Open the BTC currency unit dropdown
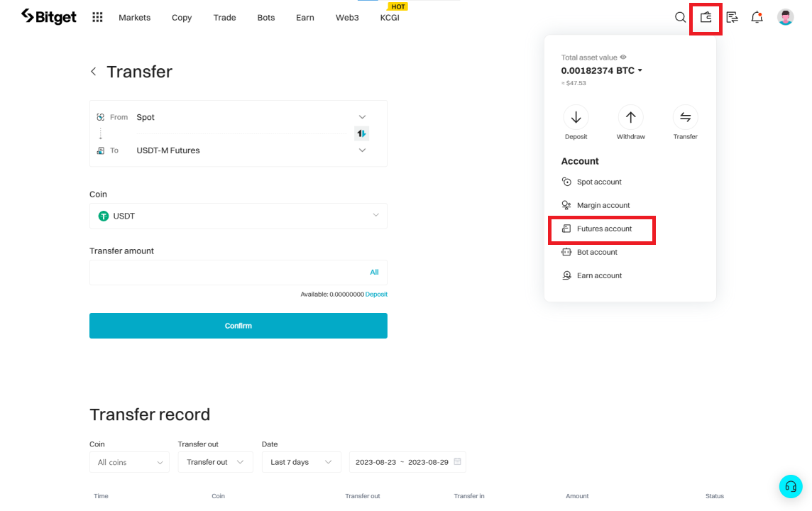The image size is (812, 511). (x=640, y=70)
